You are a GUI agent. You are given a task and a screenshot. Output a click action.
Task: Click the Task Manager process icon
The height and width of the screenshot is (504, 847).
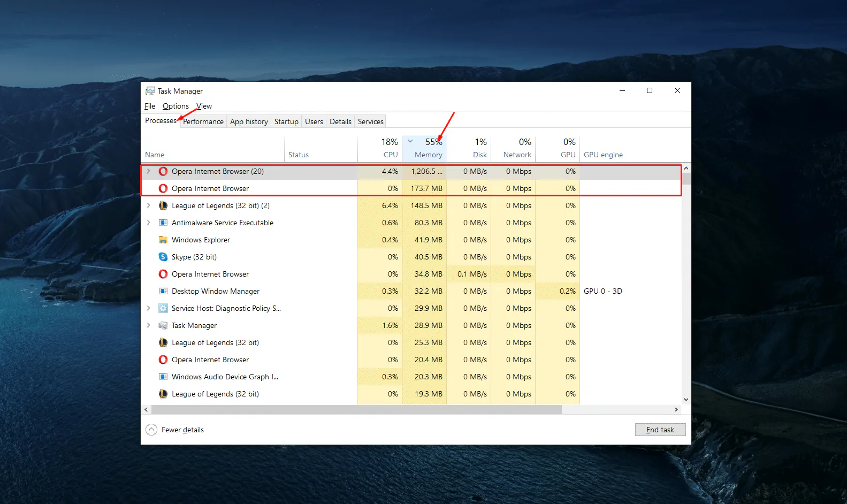pos(163,325)
